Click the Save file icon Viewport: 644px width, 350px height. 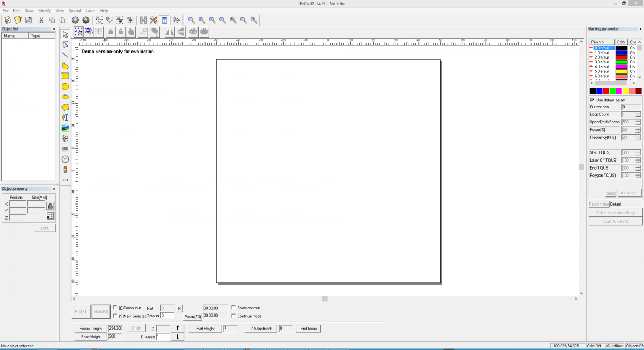click(x=28, y=20)
